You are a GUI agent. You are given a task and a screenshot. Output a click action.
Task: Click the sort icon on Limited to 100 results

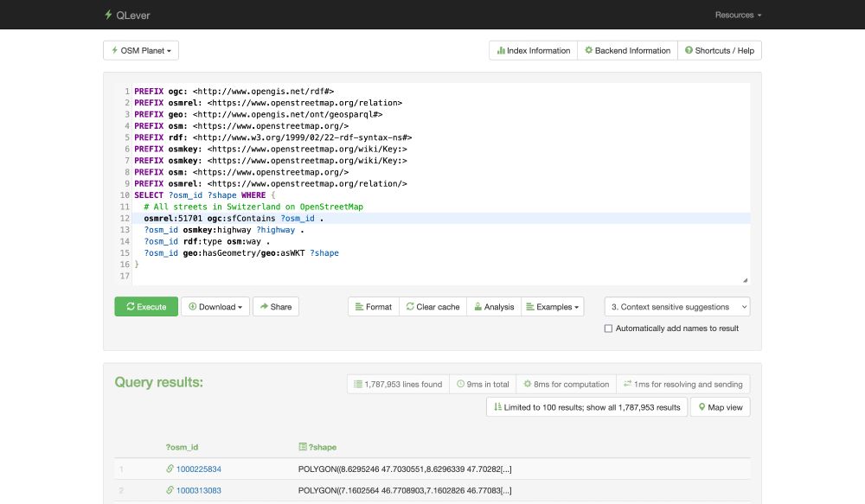497,407
